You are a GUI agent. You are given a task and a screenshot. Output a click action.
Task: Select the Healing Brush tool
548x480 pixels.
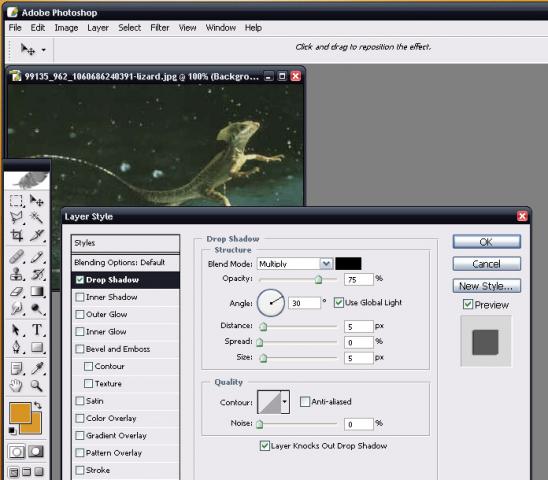click(x=16, y=257)
